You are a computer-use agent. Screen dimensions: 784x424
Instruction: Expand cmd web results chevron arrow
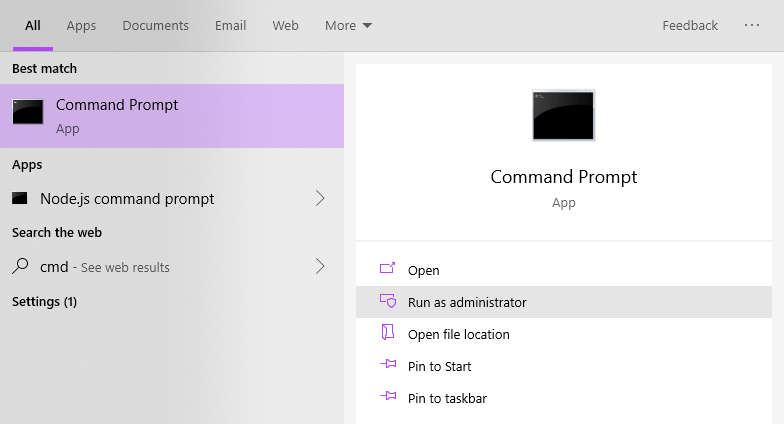(x=320, y=267)
